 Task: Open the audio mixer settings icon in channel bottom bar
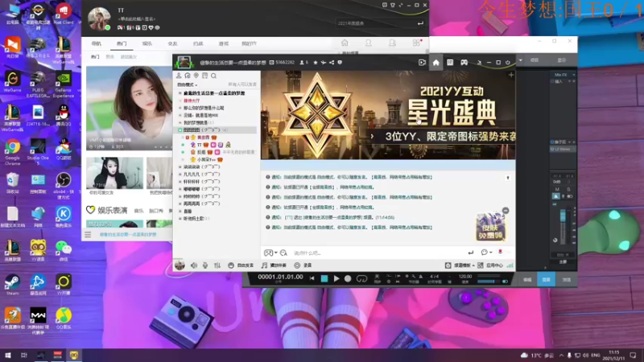[x=217, y=265]
